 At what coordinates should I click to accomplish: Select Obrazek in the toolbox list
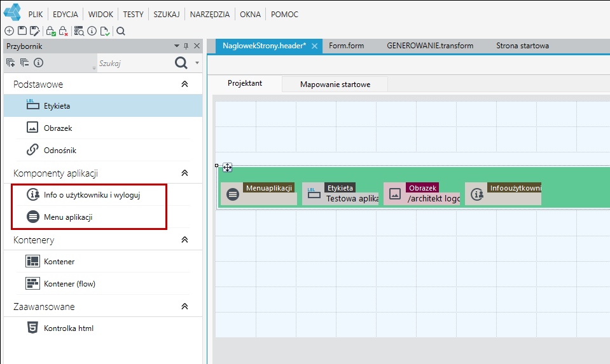[103, 128]
